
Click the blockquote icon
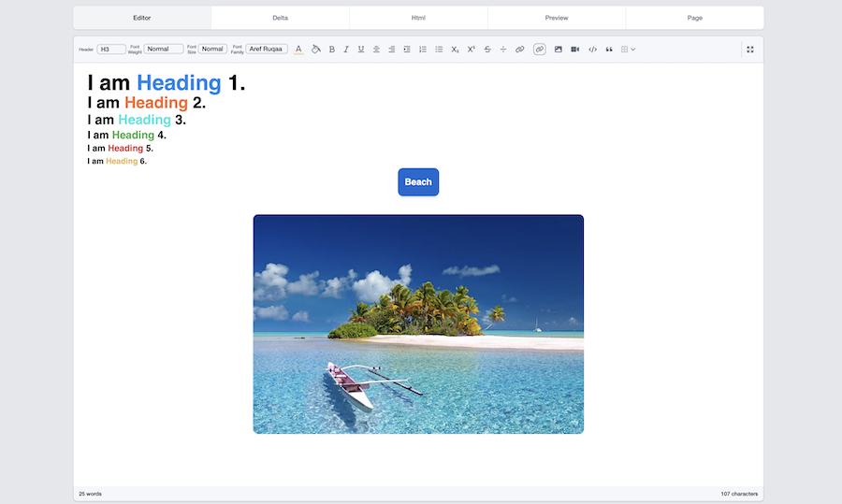(609, 50)
